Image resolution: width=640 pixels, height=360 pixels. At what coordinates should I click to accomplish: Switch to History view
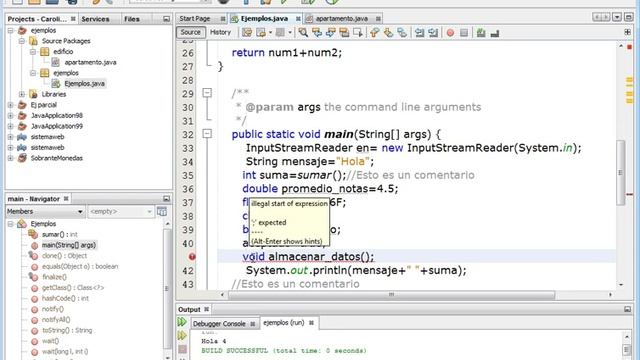tap(220, 32)
